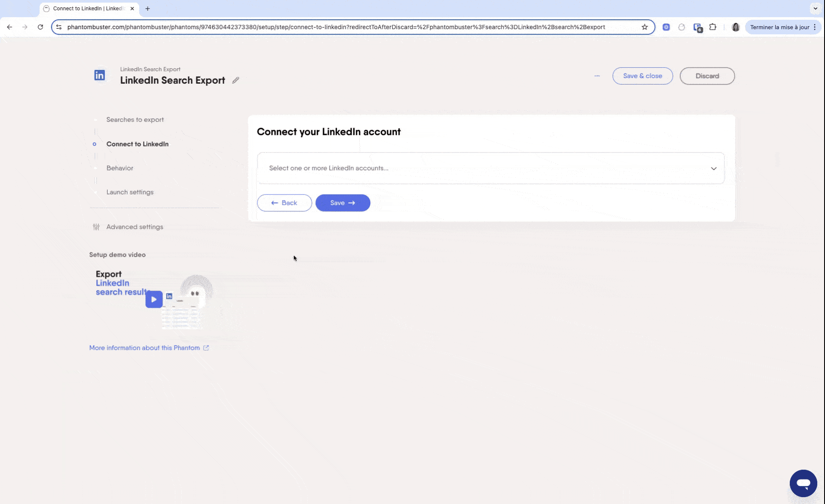Open Launch settings step
The width and height of the screenshot is (825, 504).
pyautogui.click(x=130, y=192)
